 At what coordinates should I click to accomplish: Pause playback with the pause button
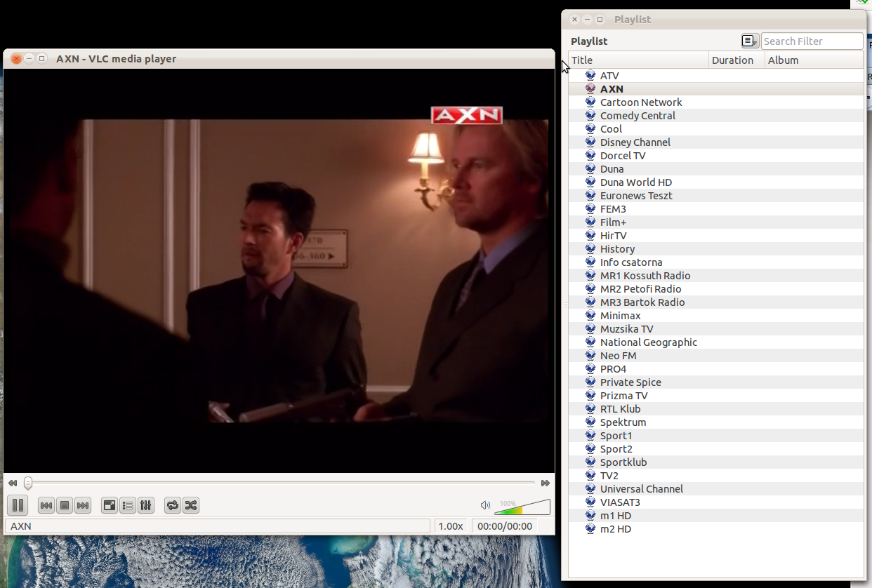tap(18, 505)
